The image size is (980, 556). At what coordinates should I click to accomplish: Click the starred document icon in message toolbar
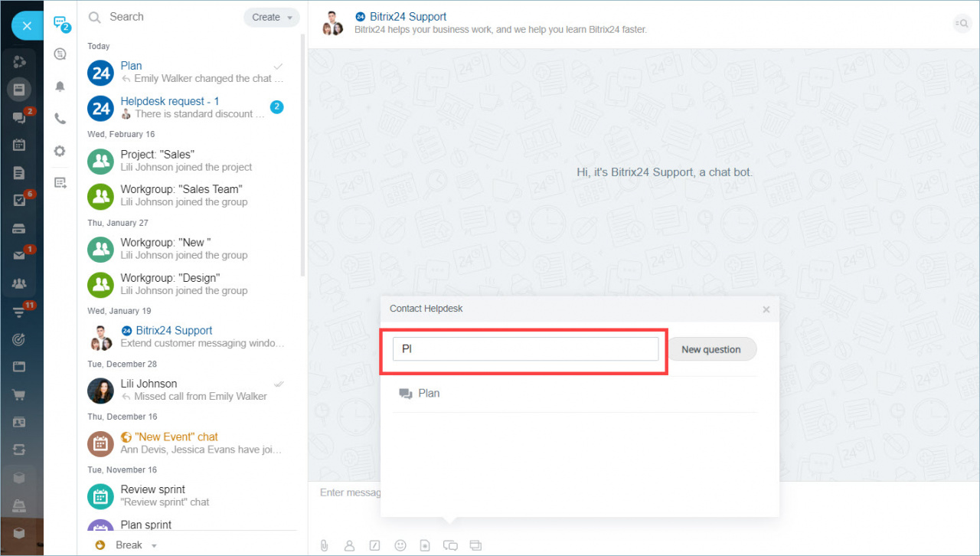click(425, 545)
